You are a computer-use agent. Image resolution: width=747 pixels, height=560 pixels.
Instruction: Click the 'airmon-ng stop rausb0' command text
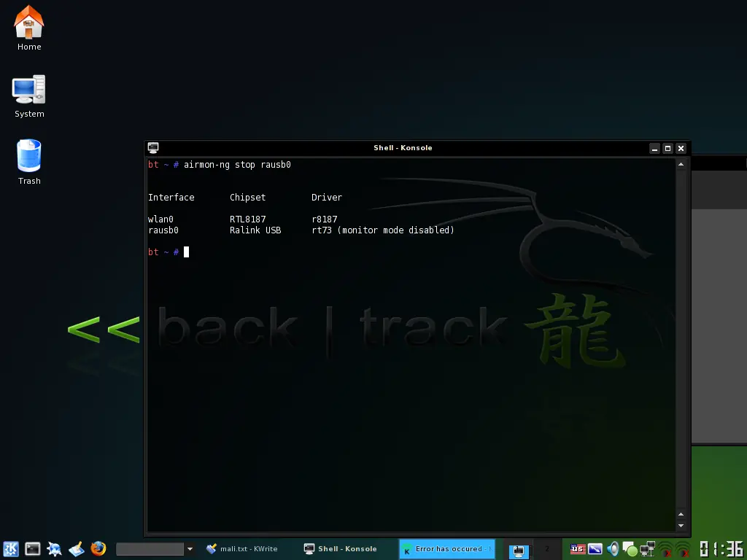(x=237, y=165)
